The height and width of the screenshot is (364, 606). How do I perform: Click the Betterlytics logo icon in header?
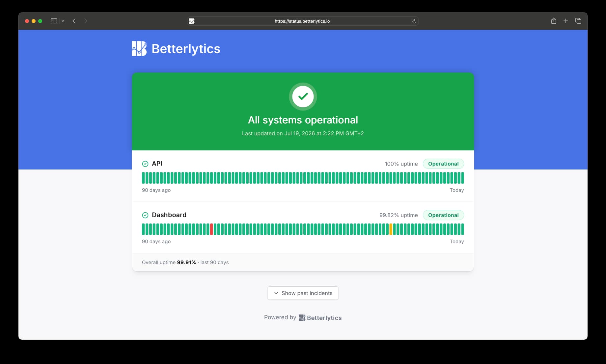139,48
